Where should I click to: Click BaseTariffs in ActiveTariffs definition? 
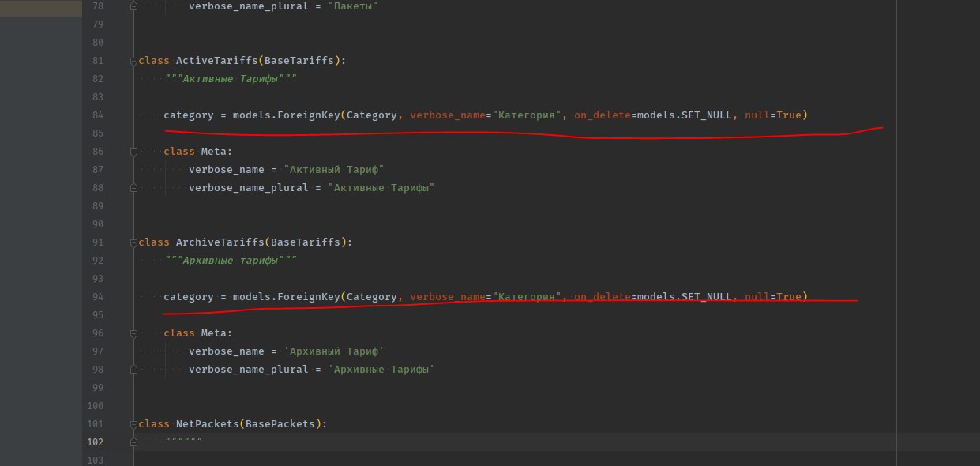click(x=299, y=61)
